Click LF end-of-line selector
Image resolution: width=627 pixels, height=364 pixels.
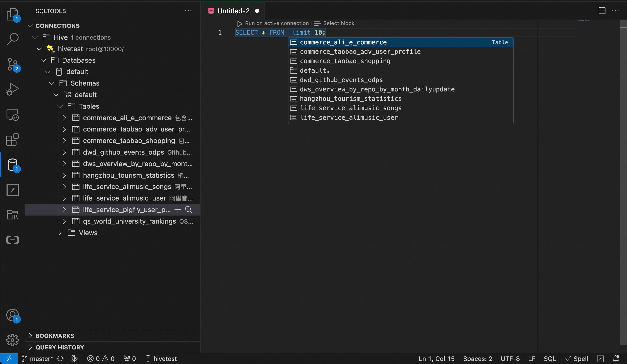532,359
